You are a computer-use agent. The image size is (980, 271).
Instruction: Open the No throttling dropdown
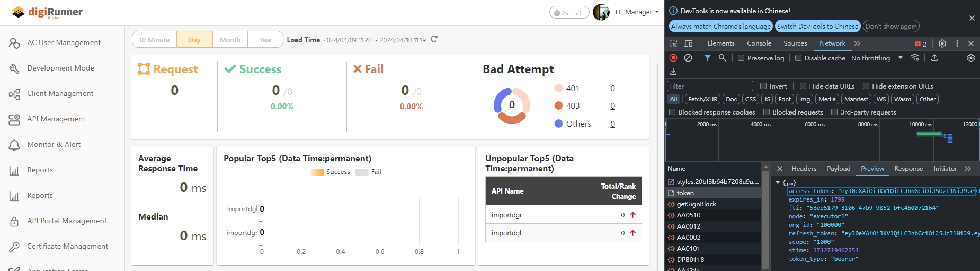[x=877, y=58]
